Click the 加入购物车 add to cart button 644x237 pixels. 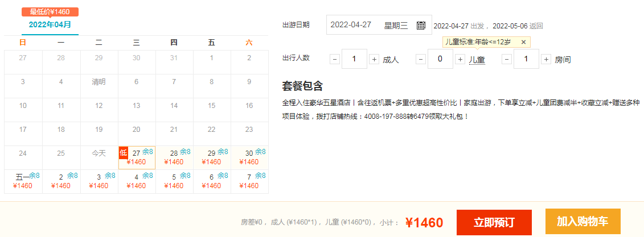[583, 222]
